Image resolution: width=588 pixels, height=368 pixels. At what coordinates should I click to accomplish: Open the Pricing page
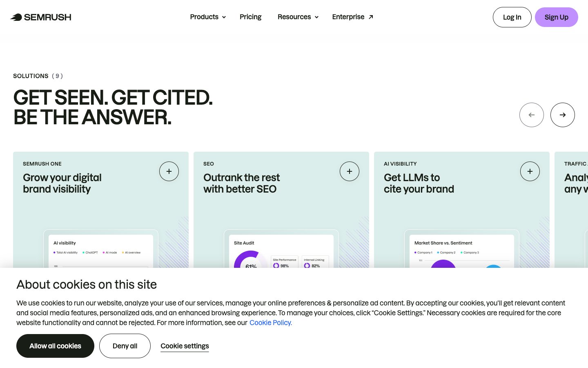(250, 17)
